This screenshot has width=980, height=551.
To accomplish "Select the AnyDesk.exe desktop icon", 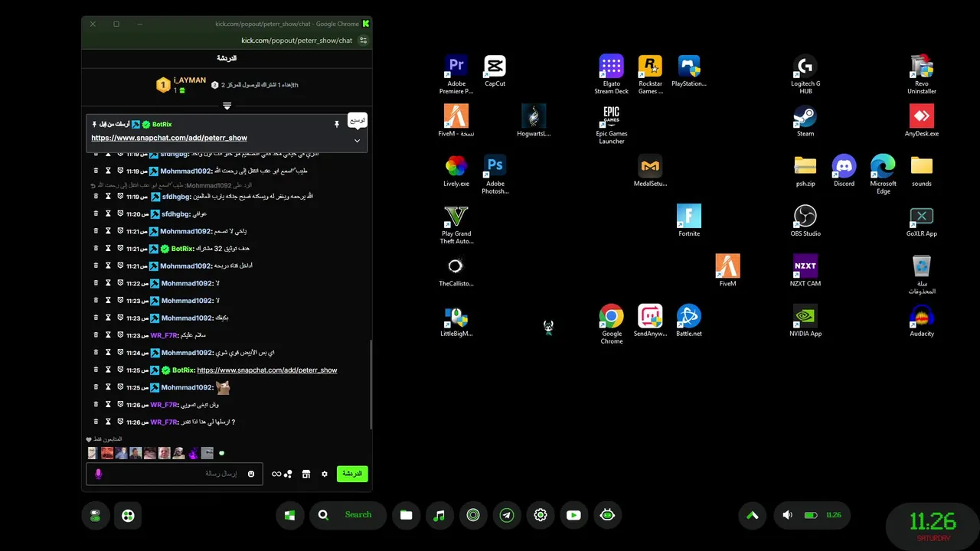I will [x=921, y=120].
